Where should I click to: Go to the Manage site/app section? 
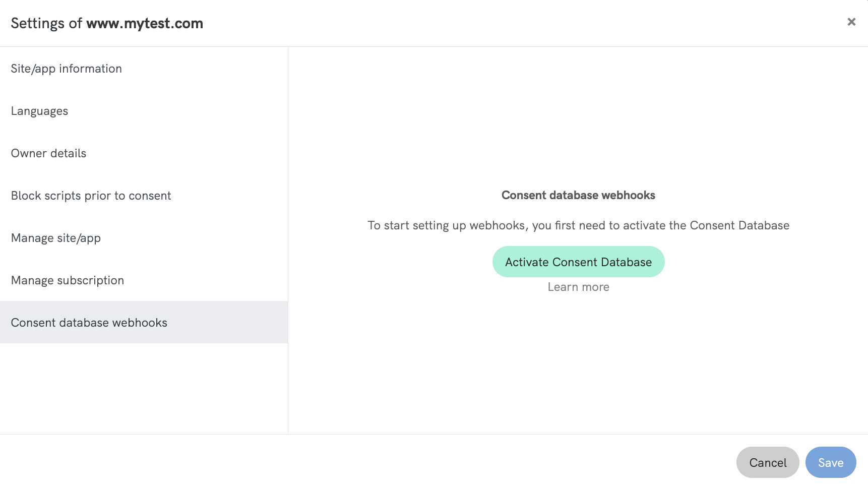(56, 238)
